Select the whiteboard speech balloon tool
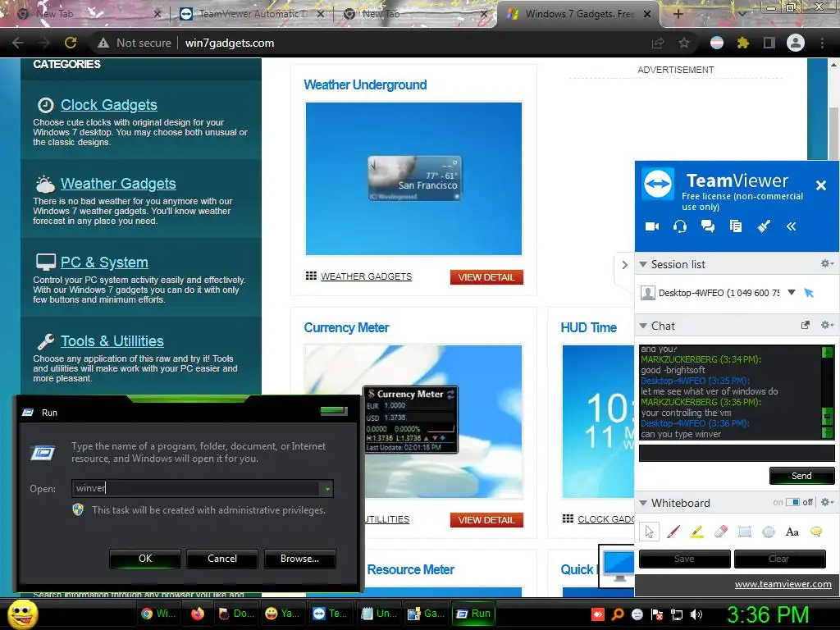This screenshot has height=630, width=840. click(816, 532)
